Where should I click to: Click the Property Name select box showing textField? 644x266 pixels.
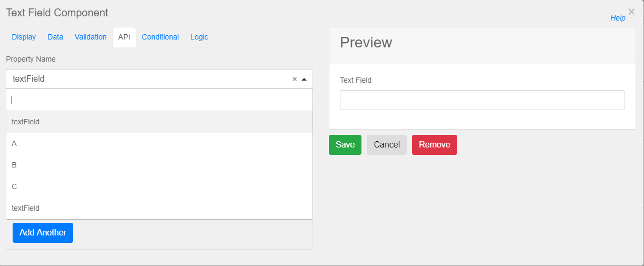[159, 79]
